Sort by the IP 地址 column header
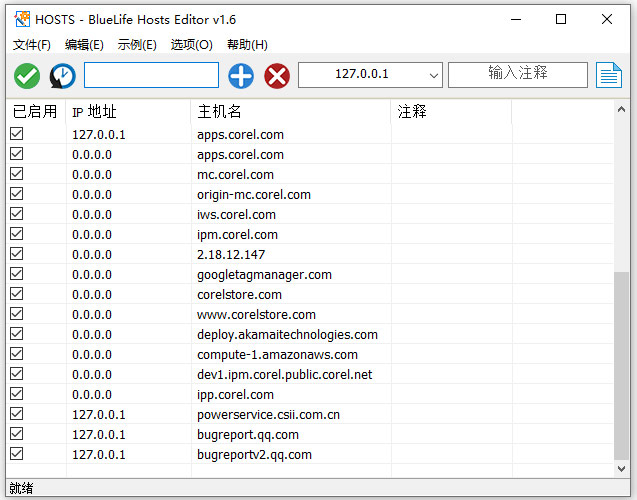 click(x=128, y=112)
